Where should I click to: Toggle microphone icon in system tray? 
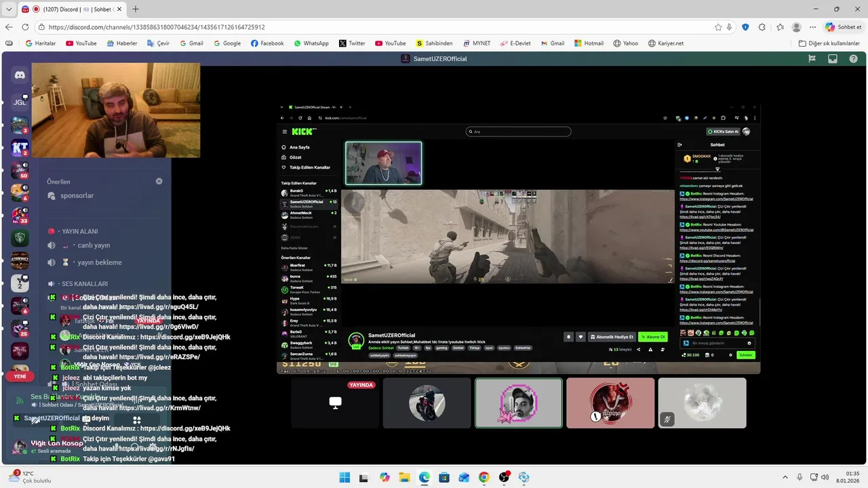point(800,477)
